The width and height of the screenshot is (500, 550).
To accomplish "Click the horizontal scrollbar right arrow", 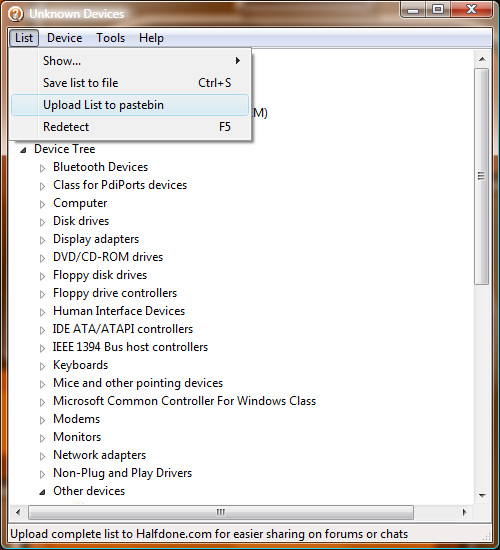I will (x=465, y=512).
